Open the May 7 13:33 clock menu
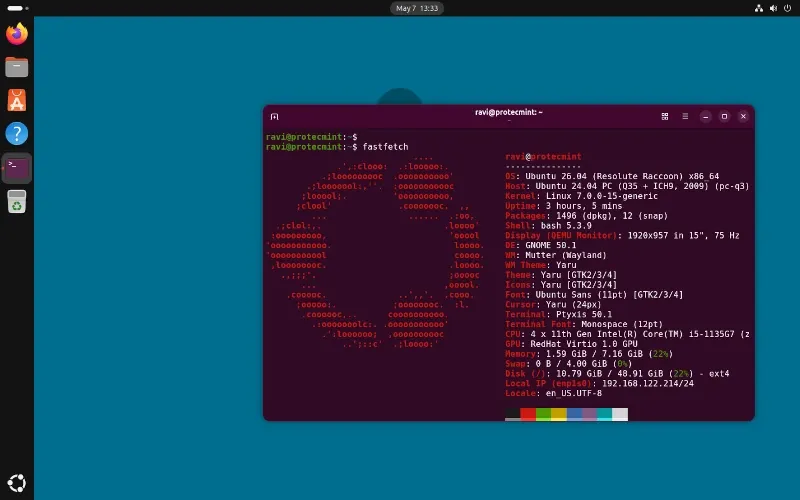Viewport: 800px width, 500px height. point(417,8)
